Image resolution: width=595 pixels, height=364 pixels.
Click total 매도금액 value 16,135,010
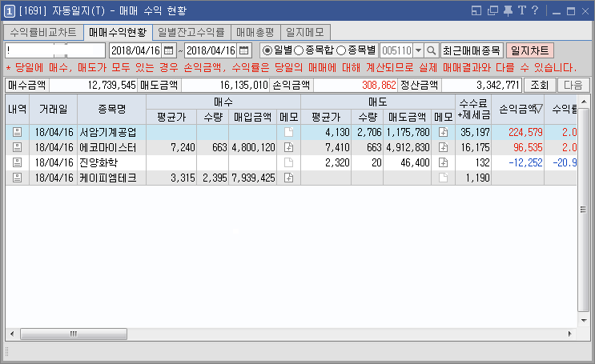tap(244, 85)
